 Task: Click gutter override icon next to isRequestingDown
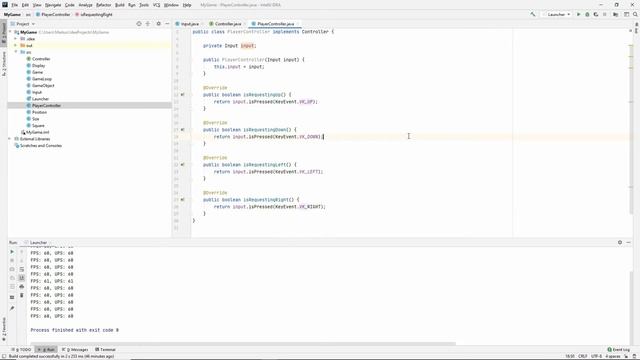[x=182, y=130]
